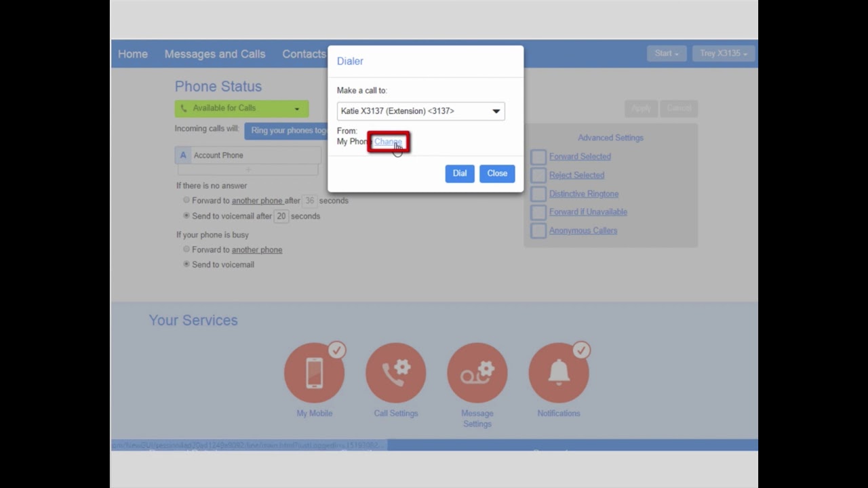This screenshot has width=868, height=488.
Task: Open the Forward Selected link
Action: coord(580,157)
